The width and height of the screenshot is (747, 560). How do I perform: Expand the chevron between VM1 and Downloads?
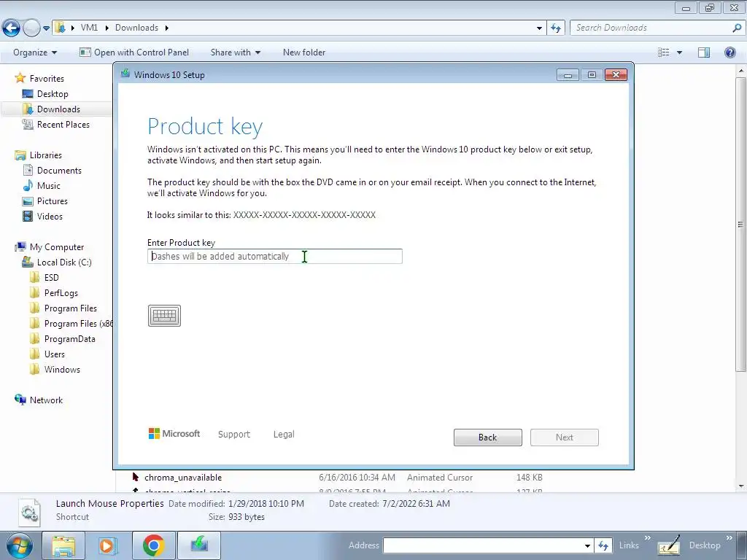point(107,28)
